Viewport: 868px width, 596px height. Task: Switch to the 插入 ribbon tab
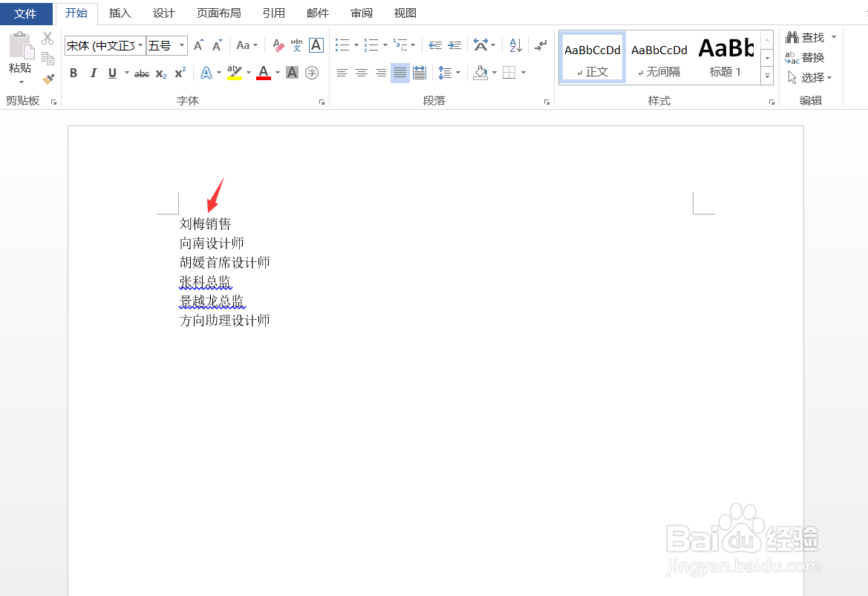pos(120,13)
